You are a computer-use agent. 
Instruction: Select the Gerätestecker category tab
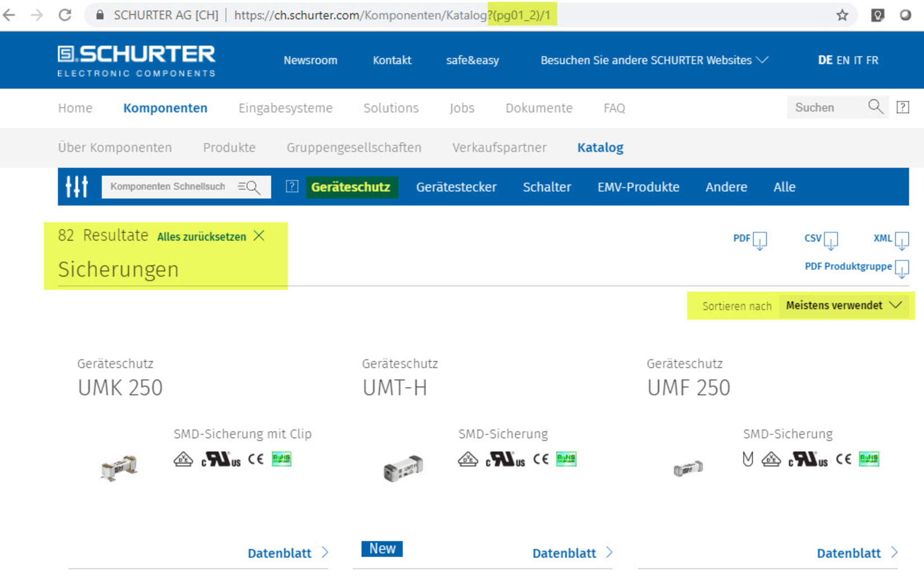[x=456, y=187]
